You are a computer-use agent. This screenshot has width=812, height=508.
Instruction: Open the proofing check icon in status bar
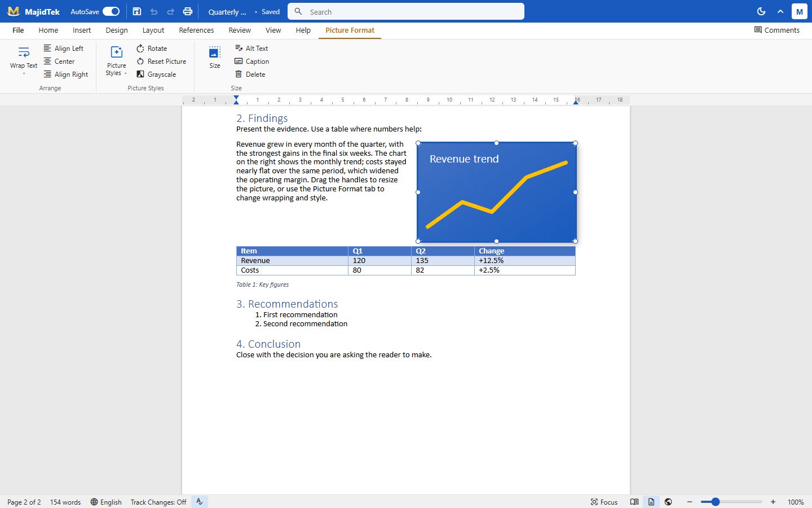click(200, 502)
